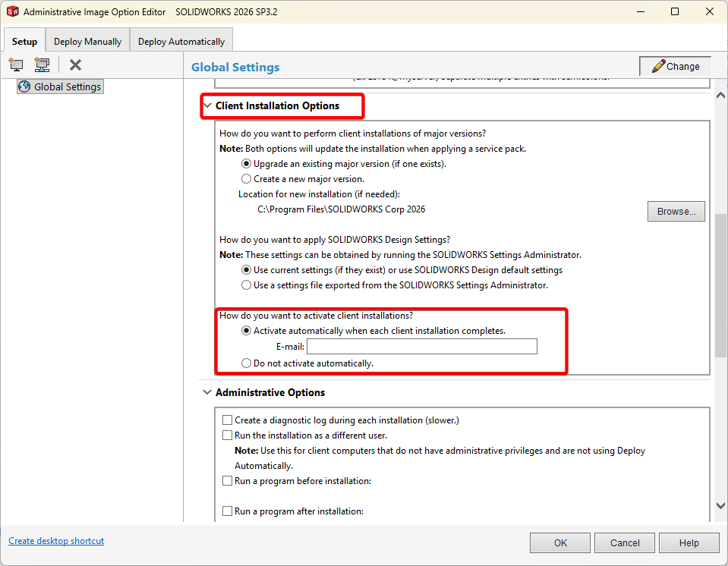Minimize the Option Editor window
Viewport: 728px width, 566px height.
(641, 11)
